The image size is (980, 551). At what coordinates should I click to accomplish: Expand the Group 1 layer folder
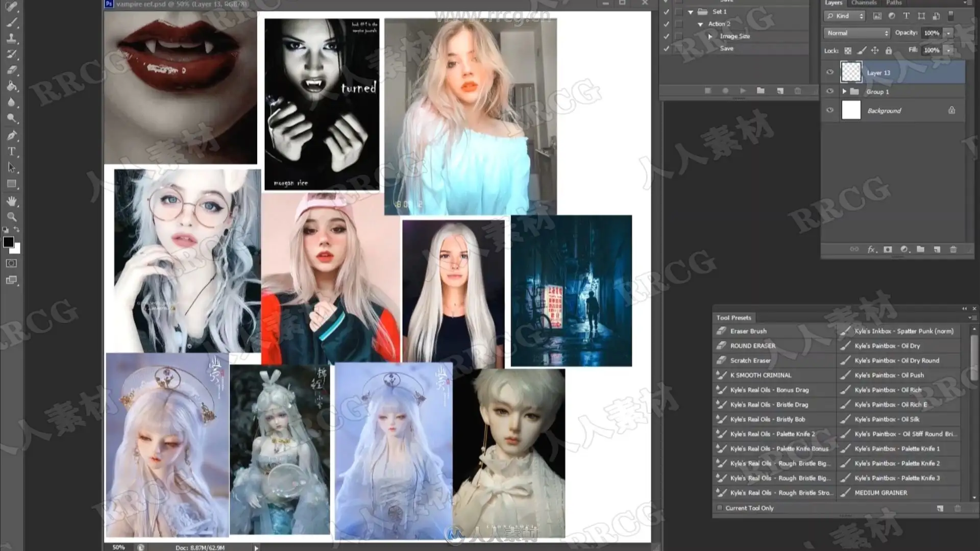844,92
